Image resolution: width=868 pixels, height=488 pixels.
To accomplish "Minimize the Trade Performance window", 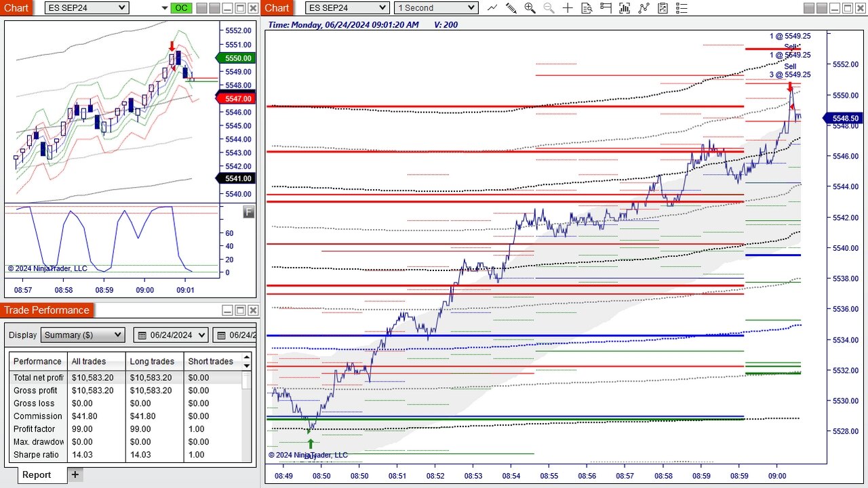I will pos(227,310).
